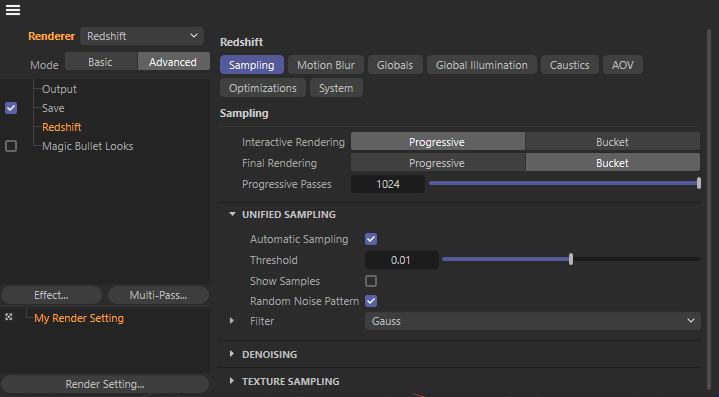Enable Show Samples checkbox
This screenshot has width=719, height=397.
[371, 281]
